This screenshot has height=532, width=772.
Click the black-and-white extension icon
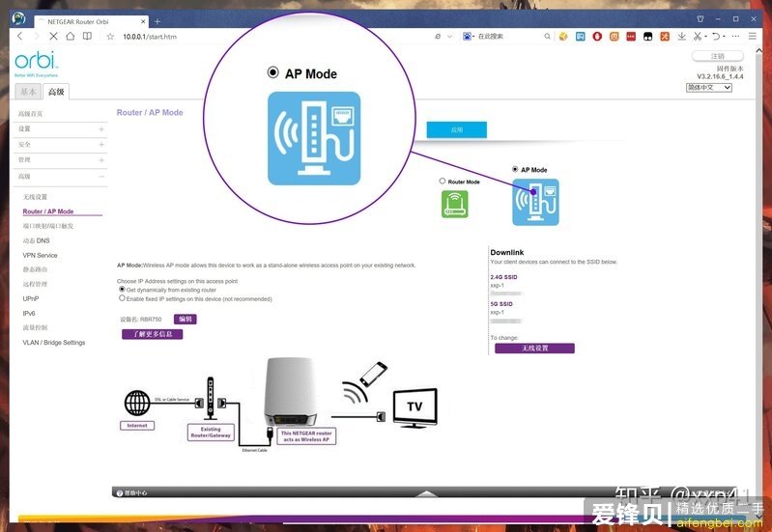coord(648,36)
